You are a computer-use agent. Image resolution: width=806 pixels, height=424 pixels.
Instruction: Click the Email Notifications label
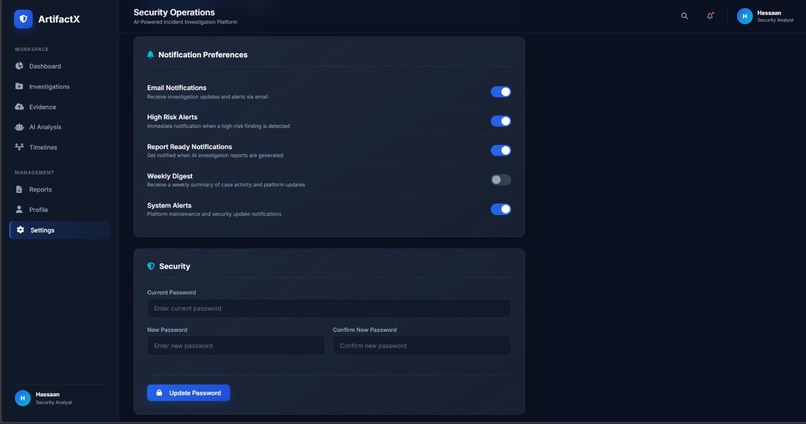click(x=176, y=88)
